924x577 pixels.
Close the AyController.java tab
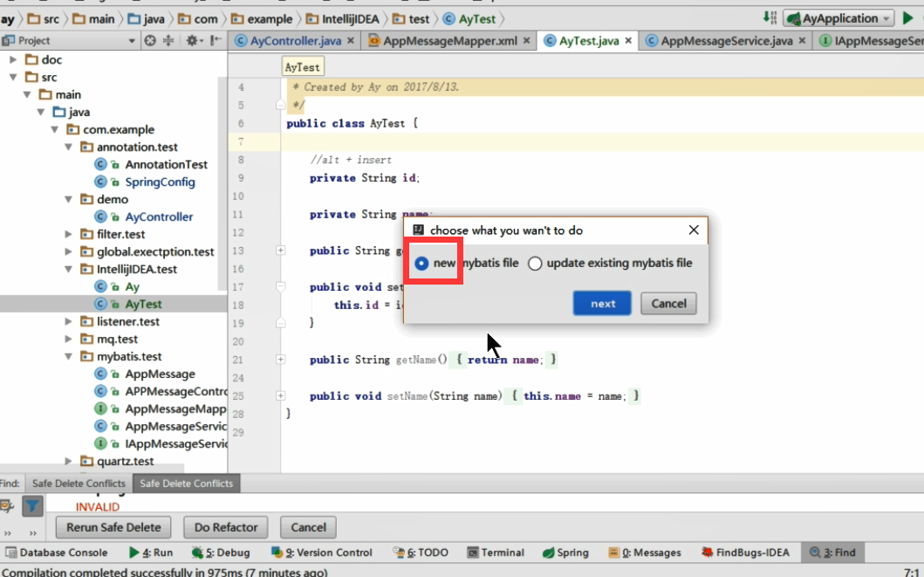[x=351, y=41]
